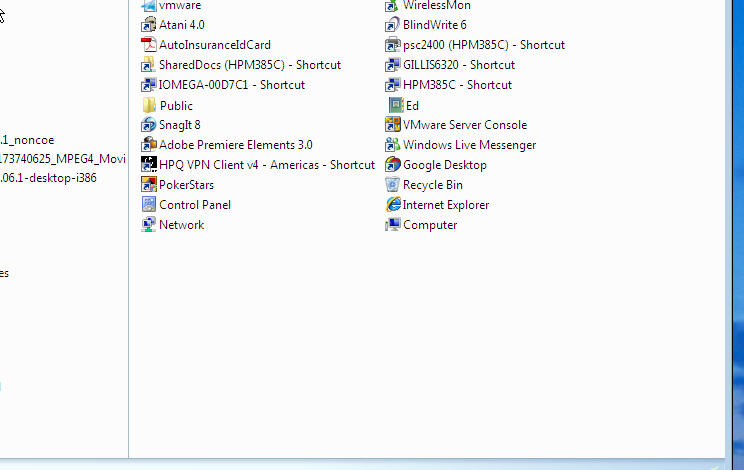
Task: Click the "BlindWrite 6" name
Action: tap(435, 25)
